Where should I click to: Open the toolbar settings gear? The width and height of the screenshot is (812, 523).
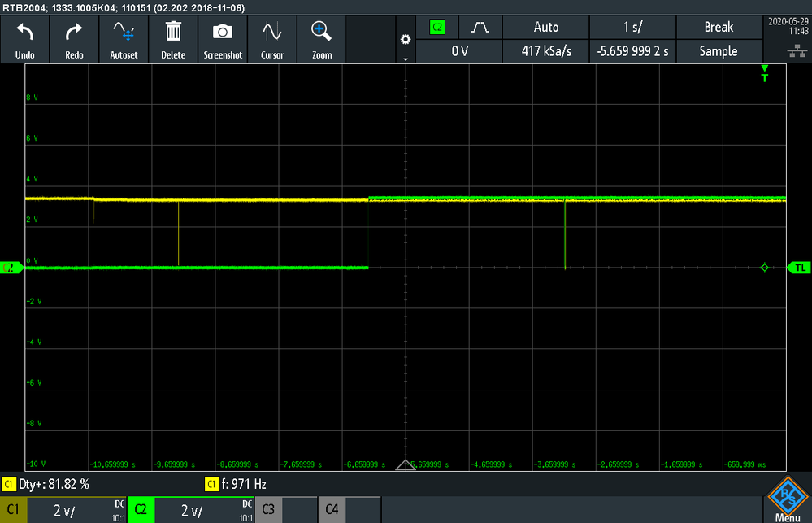click(x=406, y=39)
